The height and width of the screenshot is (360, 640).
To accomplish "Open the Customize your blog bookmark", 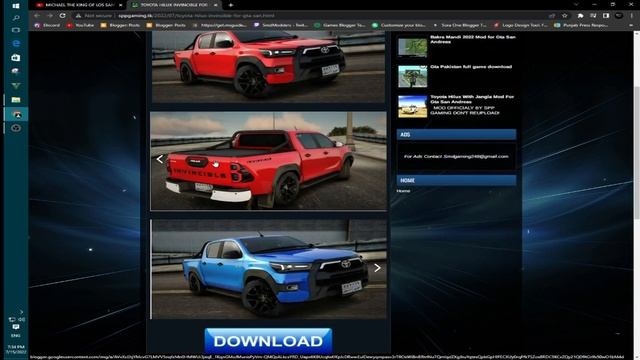I will click(399, 25).
